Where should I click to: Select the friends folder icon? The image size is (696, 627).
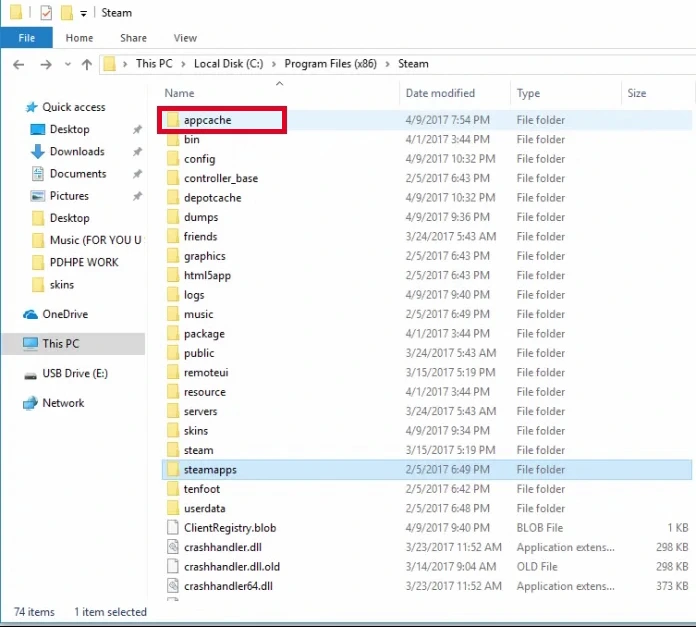[173, 237]
